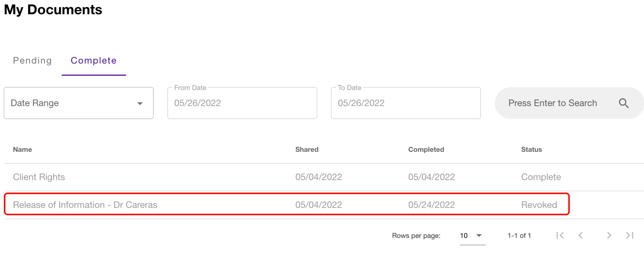Screen dimensions: 644x256
Task: Open Release of Information - Dr Careras
Action: (x=85, y=205)
